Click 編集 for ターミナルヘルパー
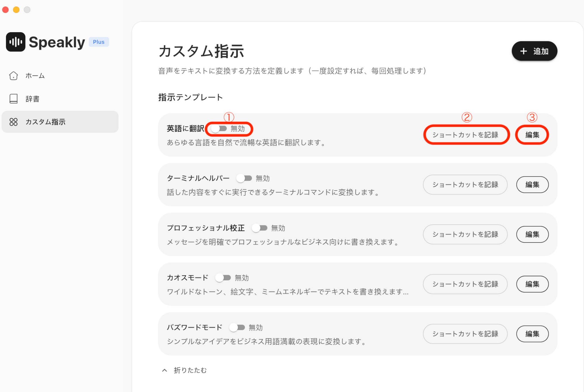This screenshot has height=392, width=584. 532,185
